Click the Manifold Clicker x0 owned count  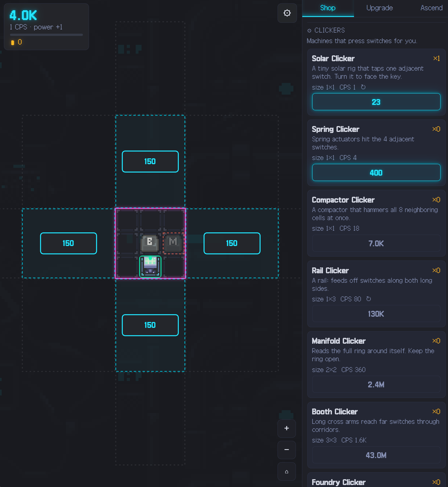point(436,341)
